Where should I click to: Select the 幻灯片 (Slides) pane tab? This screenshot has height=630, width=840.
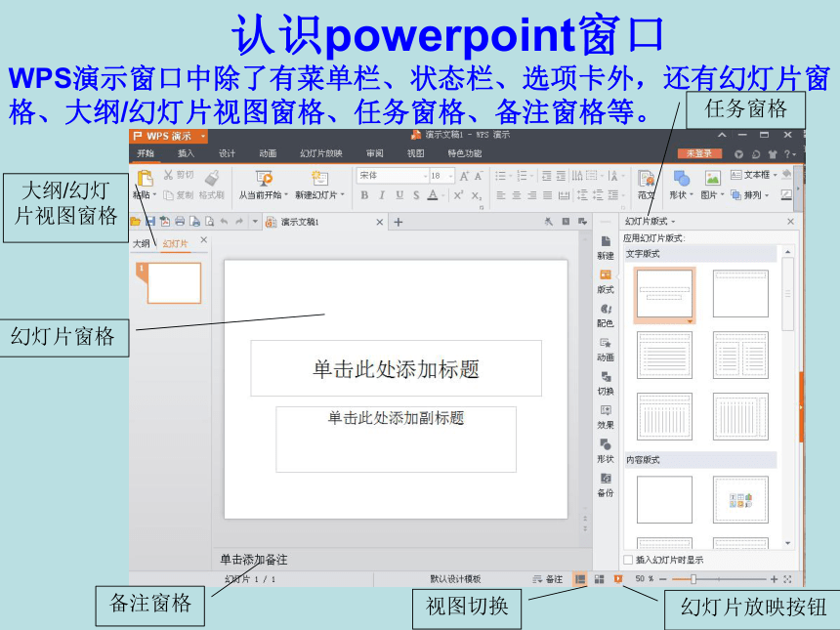[x=175, y=244]
